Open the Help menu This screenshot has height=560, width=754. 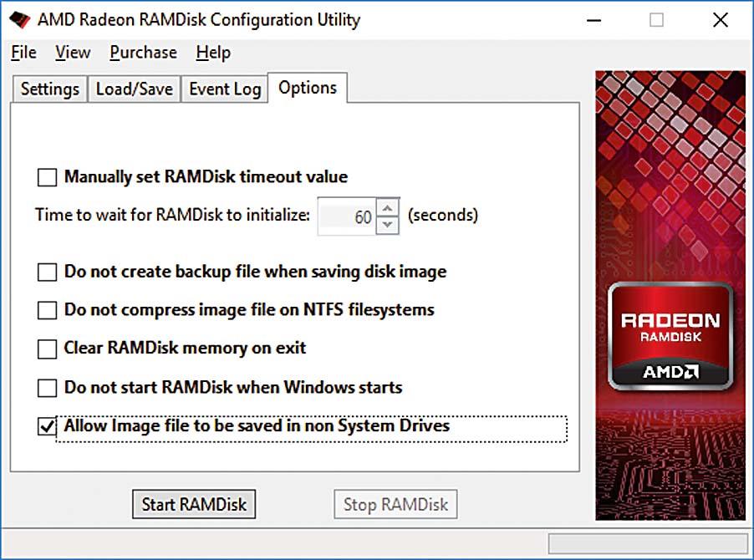pos(213,53)
